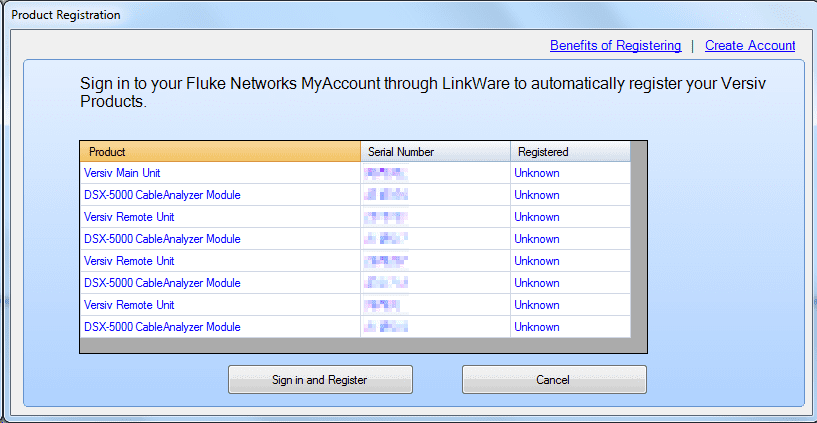817x423 pixels.
Task: Click serial number cell of first Versiv Remote Unit
Action: point(434,217)
